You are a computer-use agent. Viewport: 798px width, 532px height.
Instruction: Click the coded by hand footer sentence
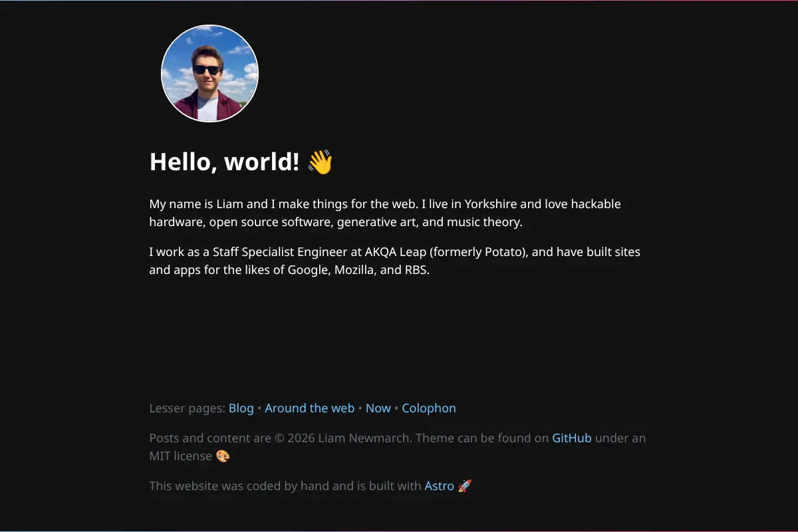tap(285, 486)
